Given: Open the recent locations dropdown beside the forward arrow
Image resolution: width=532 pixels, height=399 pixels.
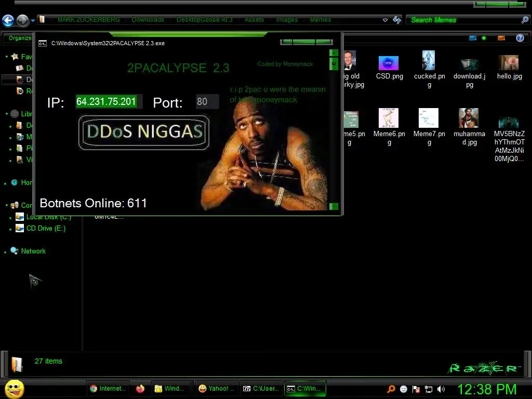Looking at the screenshot, I should 33,21.
